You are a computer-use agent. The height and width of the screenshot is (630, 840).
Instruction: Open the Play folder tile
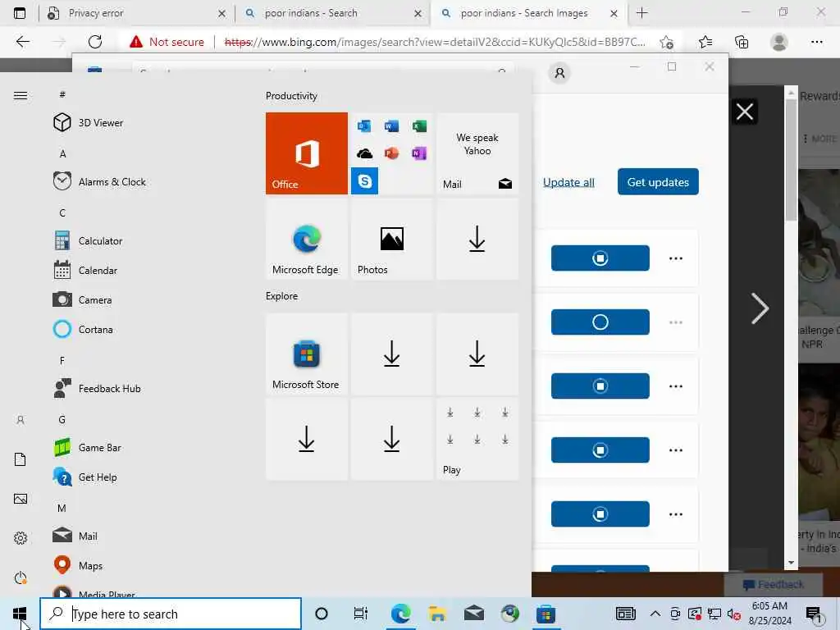[x=477, y=440]
